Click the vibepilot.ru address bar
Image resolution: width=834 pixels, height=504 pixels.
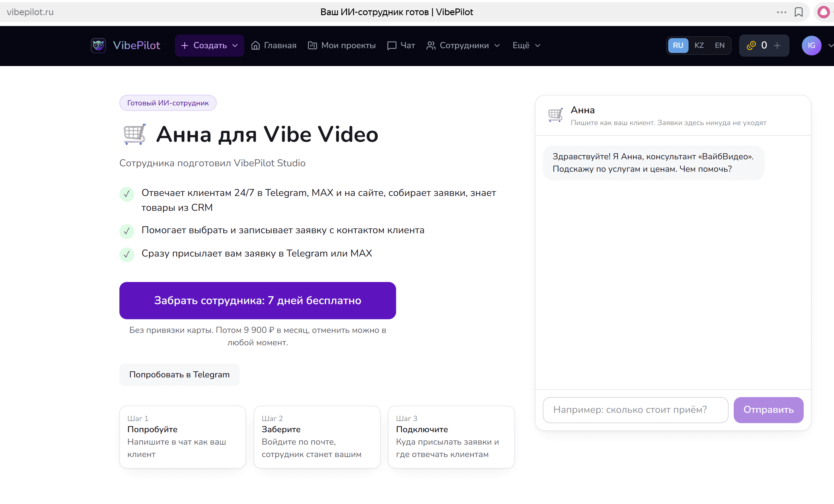click(30, 12)
